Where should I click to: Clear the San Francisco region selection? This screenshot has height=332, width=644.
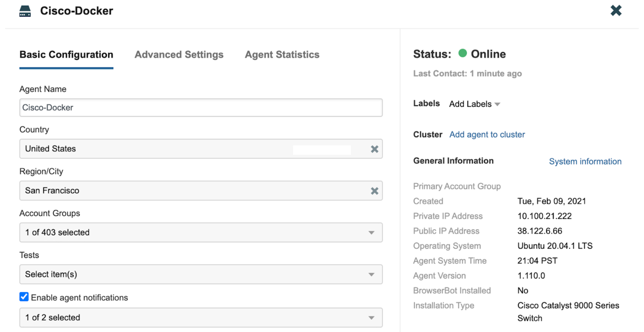pyautogui.click(x=374, y=191)
